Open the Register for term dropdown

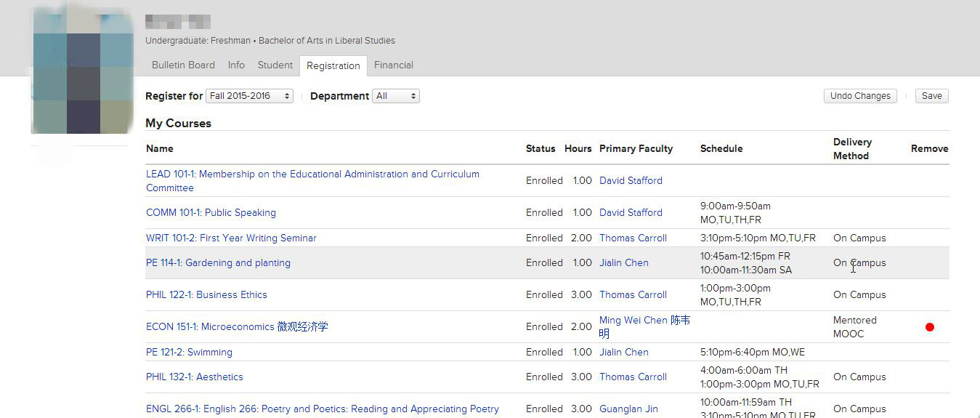(x=249, y=96)
